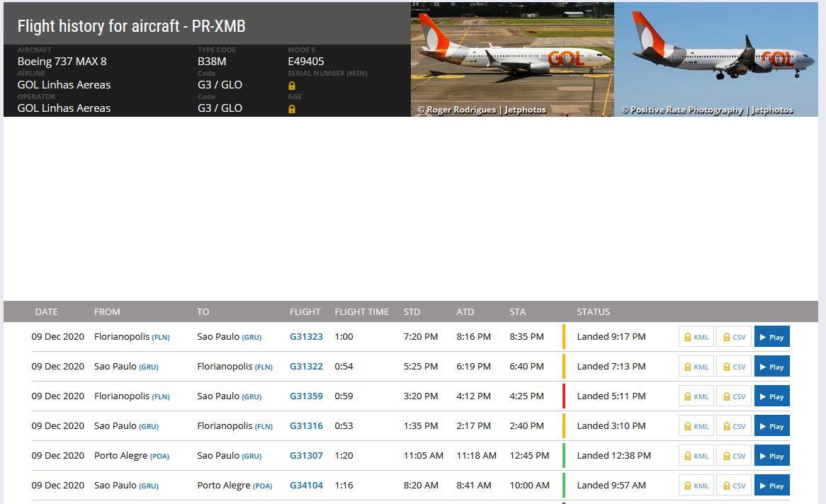Open Roger Rodrigues aircraft photo
This screenshot has height=504, width=826.
(x=512, y=59)
